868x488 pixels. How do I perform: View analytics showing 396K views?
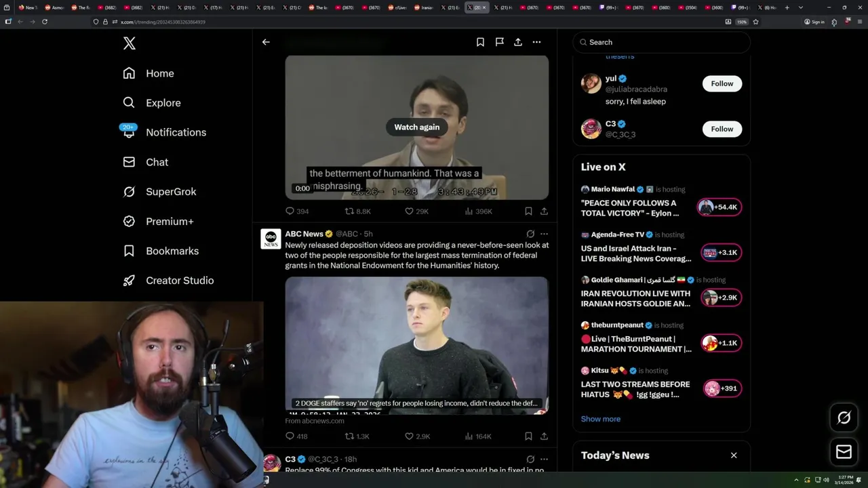[x=478, y=211]
